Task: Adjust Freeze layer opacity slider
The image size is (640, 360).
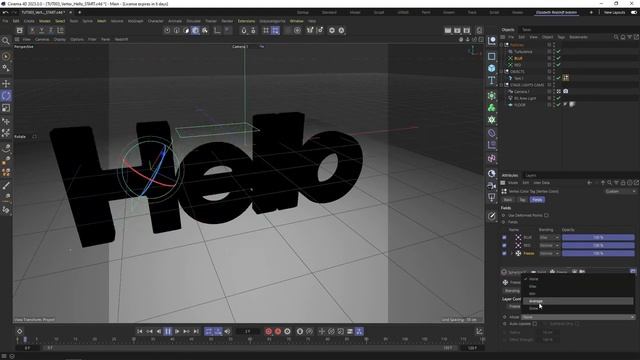Action: click(x=598, y=253)
